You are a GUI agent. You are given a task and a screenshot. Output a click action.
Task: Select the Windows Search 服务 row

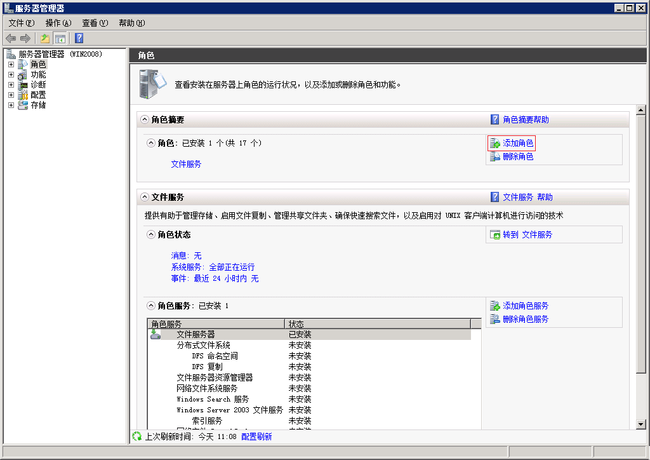tap(309, 399)
